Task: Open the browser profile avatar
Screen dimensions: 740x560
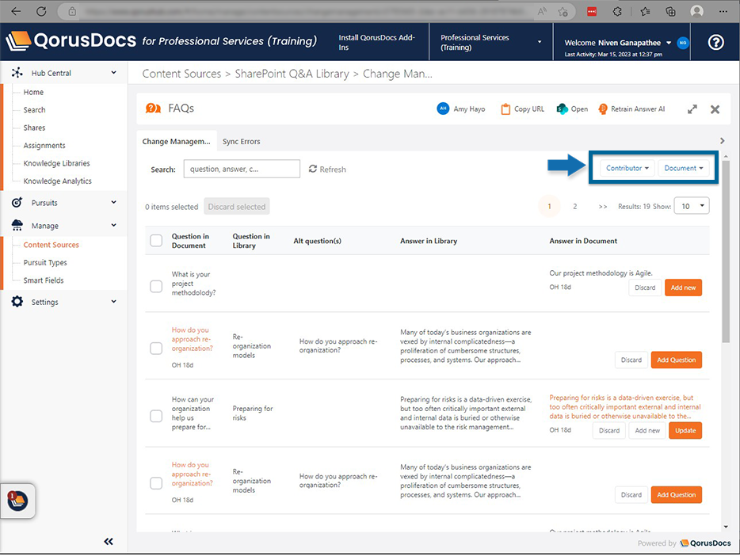Action: (696, 12)
